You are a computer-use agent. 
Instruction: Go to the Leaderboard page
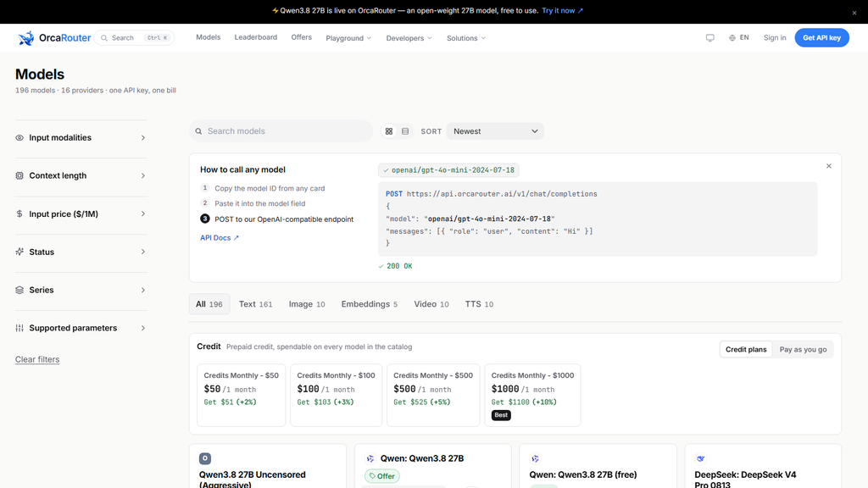(256, 37)
